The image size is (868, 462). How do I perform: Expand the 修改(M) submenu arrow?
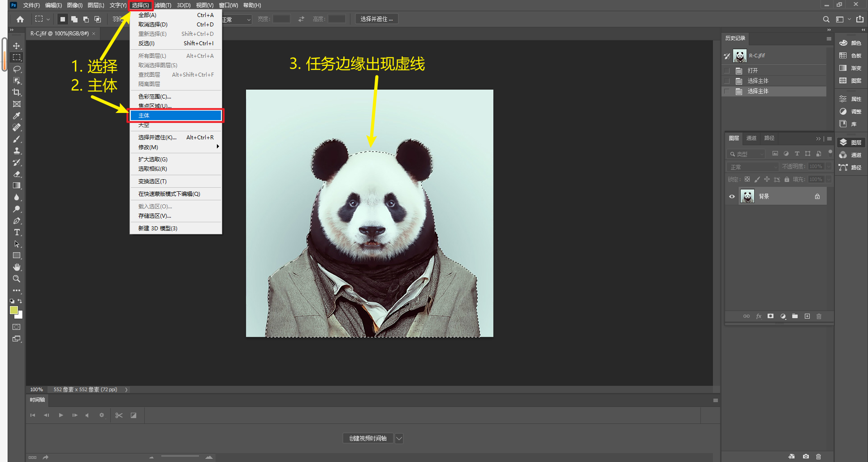[x=218, y=147]
